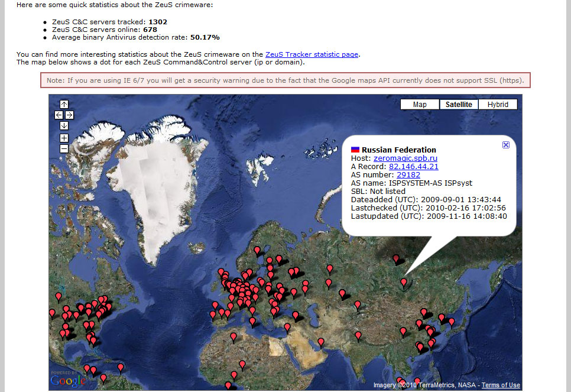
Task: Open the A Record link 82.146.44.21
Action: point(414,167)
